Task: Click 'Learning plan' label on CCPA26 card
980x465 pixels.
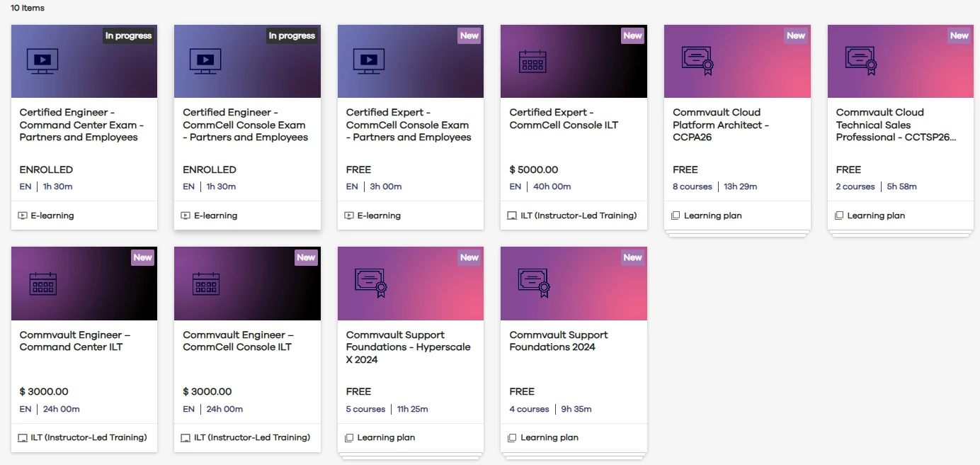Action: (x=713, y=215)
